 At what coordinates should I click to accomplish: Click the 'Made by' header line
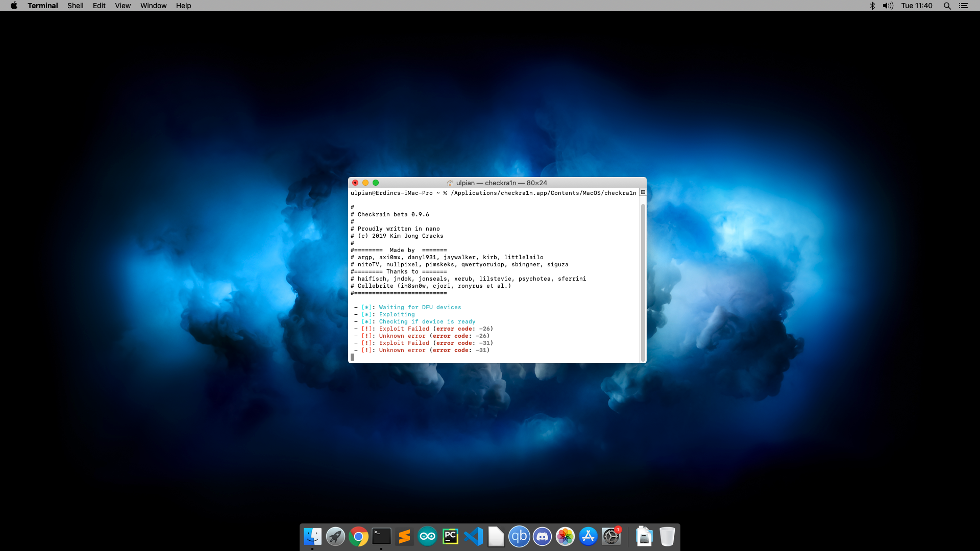pos(399,251)
